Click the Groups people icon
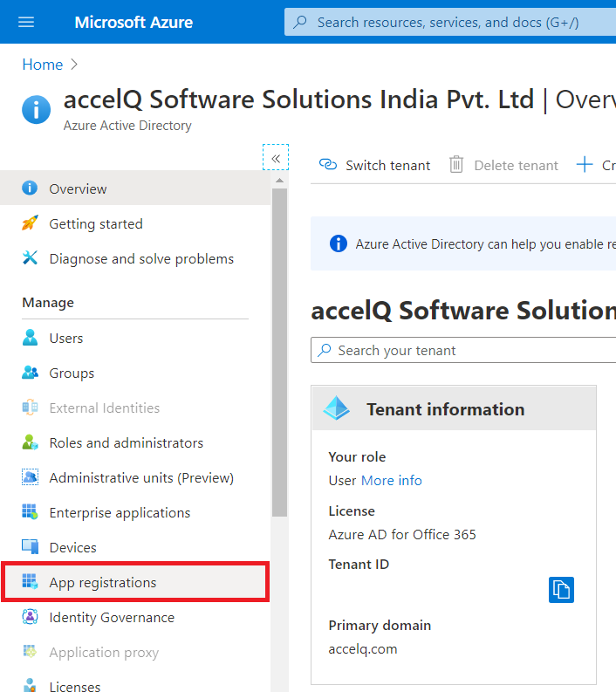Screen dimensions: 616x692 click(30, 372)
